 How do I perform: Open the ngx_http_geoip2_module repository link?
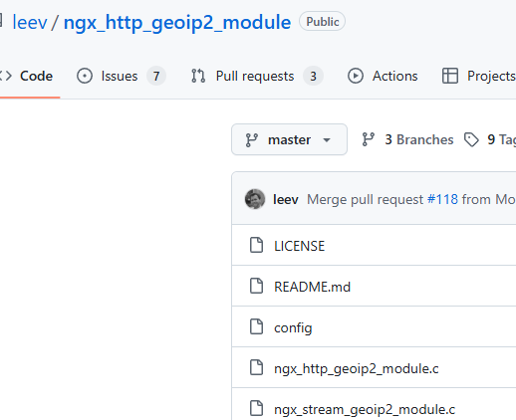177,23
